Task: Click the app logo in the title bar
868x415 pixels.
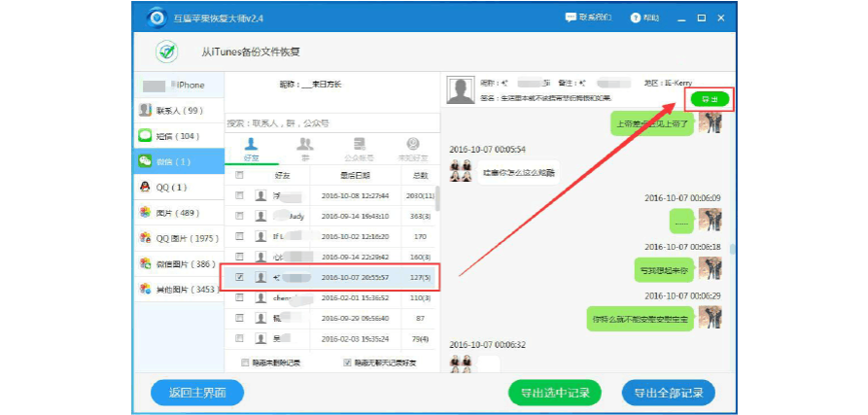Action: 157,17
